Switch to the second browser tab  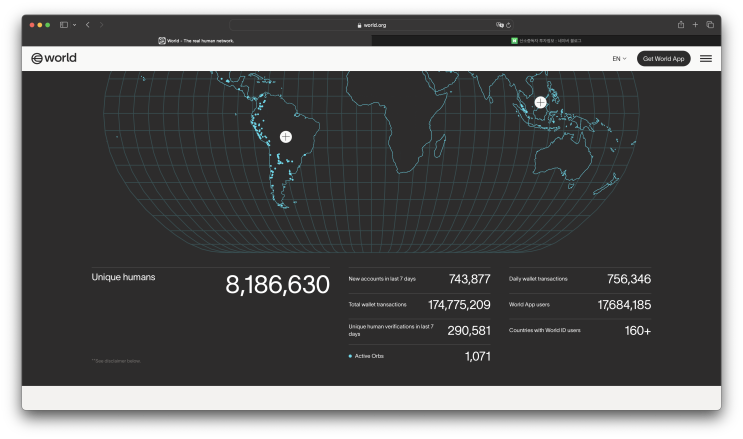pos(546,41)
